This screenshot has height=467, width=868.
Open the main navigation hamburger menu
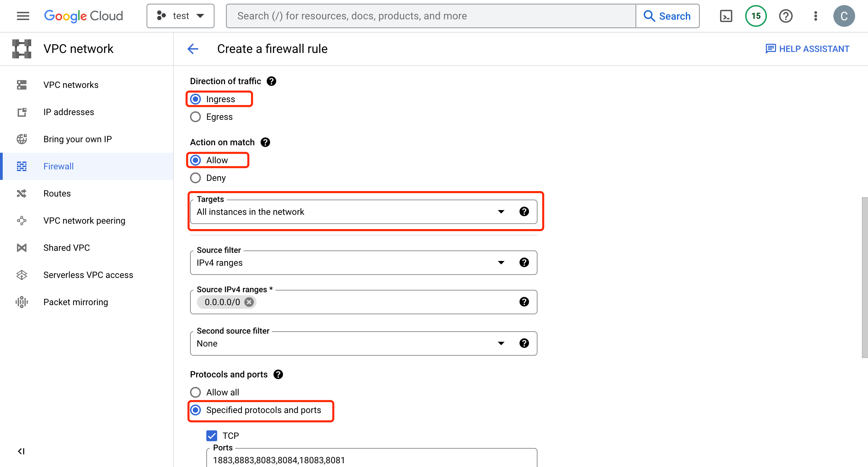pyautogui.click(x=21, y=16)
